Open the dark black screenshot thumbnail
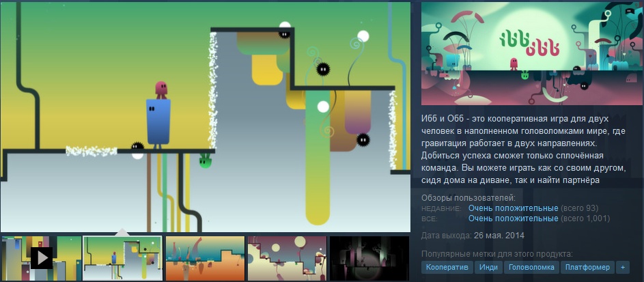This screenshot has width=644, height=282. 369,258
